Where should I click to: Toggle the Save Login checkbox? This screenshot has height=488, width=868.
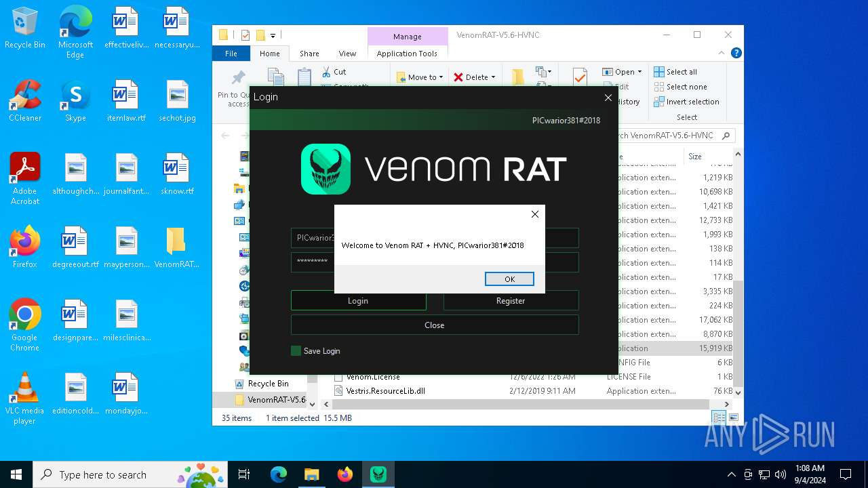point(296,350)
